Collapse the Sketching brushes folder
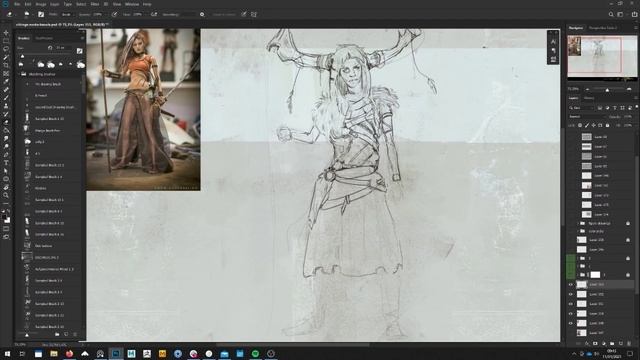 [x=19, y=74]
